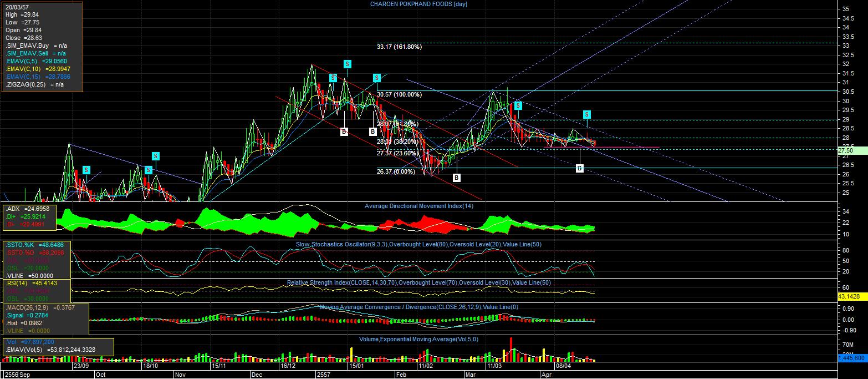This screenshot has height=379, width=868.
Task: Select the RSI(14) =45.4143 reading
Action: point(30,283)
